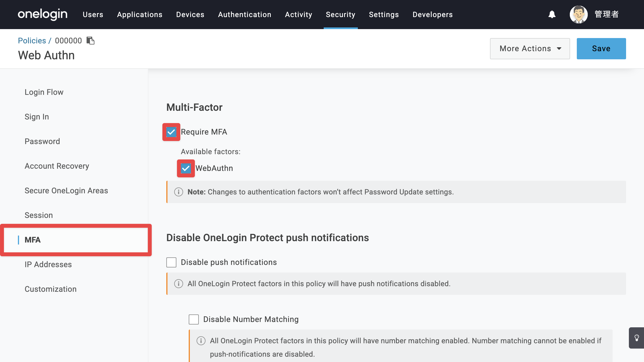Go back to Policies breadcrumb link
This screenshot has height=362, width=644.
(x=32, y=41)
